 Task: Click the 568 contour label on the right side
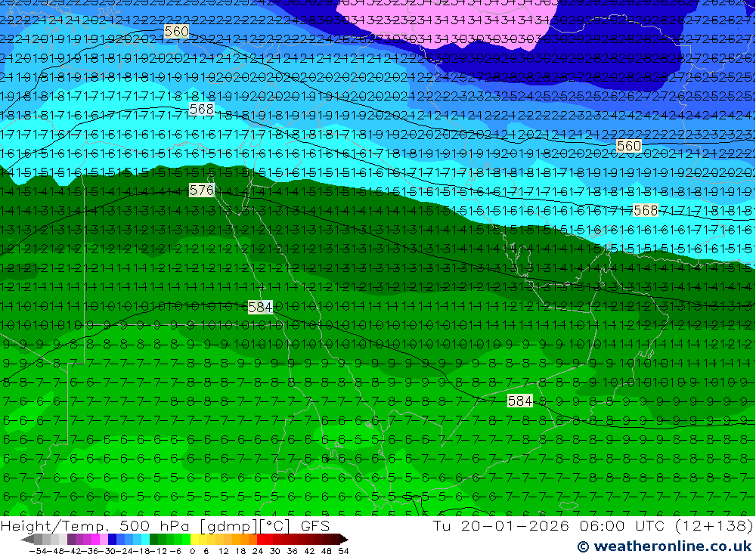646,210
